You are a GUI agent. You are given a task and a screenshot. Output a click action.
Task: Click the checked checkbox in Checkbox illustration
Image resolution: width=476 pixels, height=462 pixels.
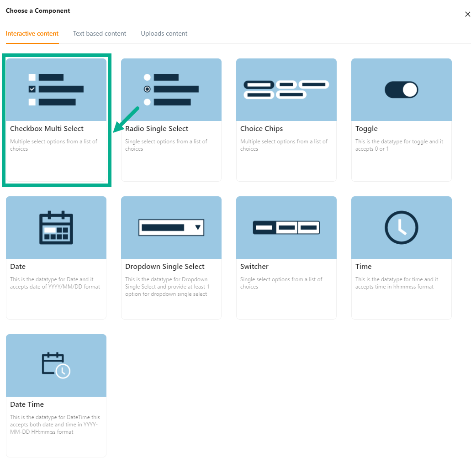click(32, 89)
